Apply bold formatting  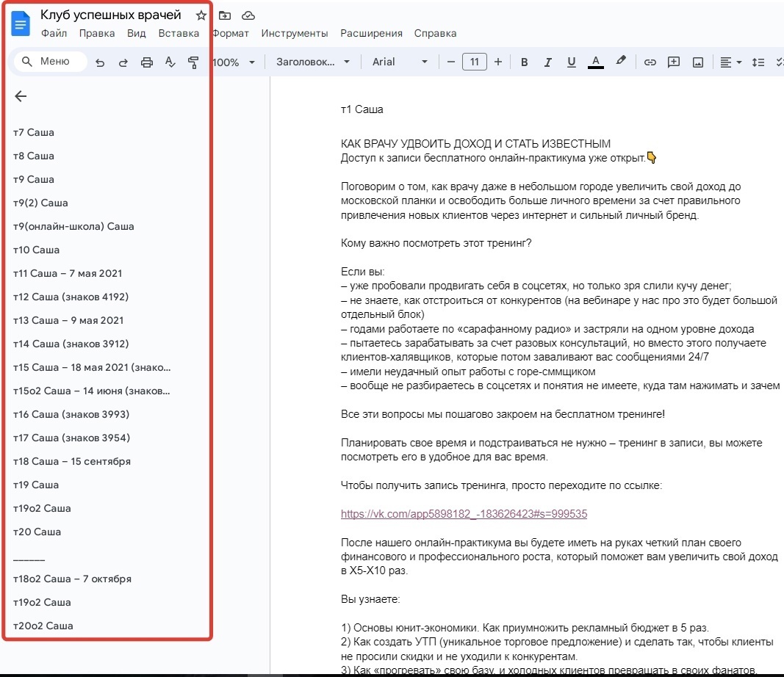[x=524, y=62]
